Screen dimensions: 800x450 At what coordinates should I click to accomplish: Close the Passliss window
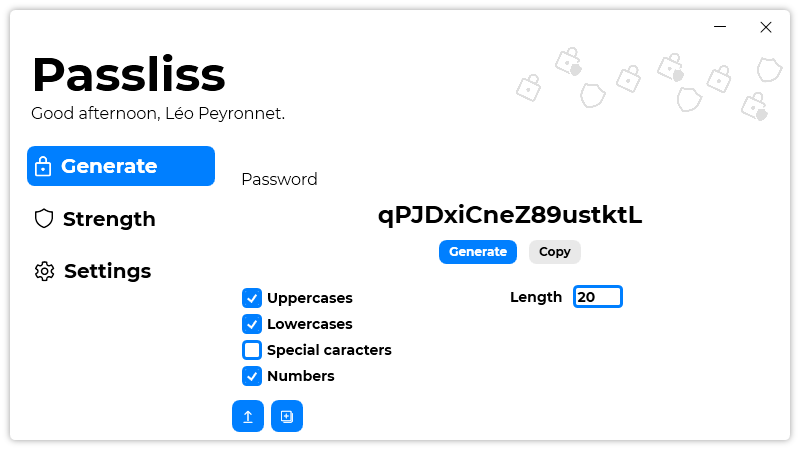766,27
